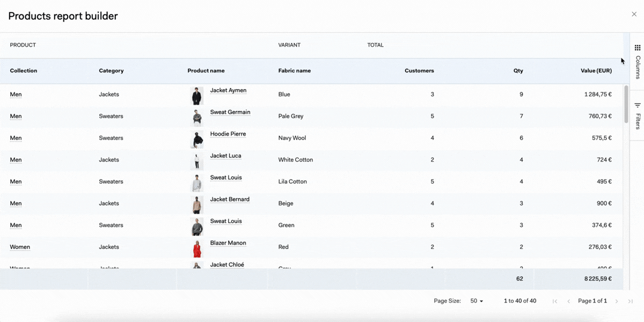644x322 pixels.
Task: Sort by Collection column header
Action: (x=24, y=71)
